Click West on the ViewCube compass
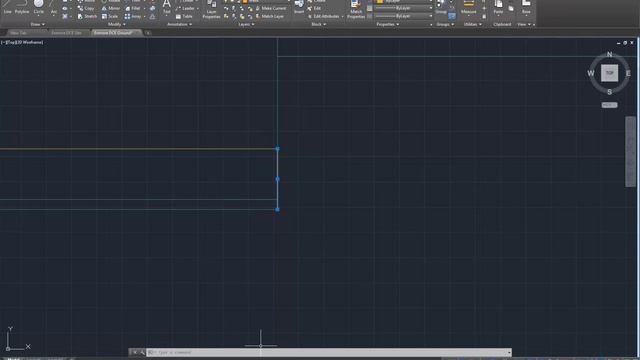The image size is (640, 360). (x=591, y=73)
